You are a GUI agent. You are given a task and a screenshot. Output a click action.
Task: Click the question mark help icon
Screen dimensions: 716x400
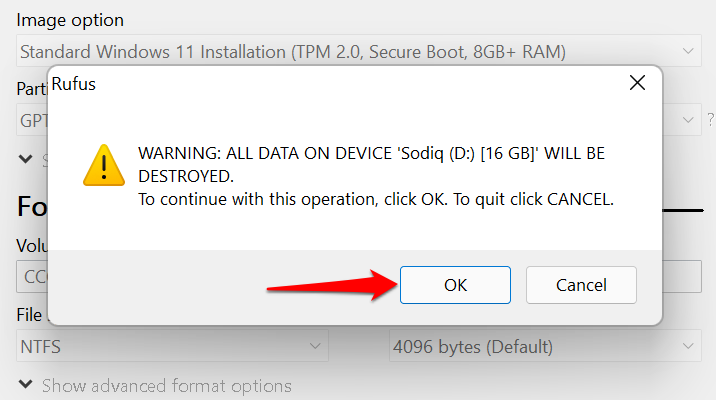coord(711,121)
